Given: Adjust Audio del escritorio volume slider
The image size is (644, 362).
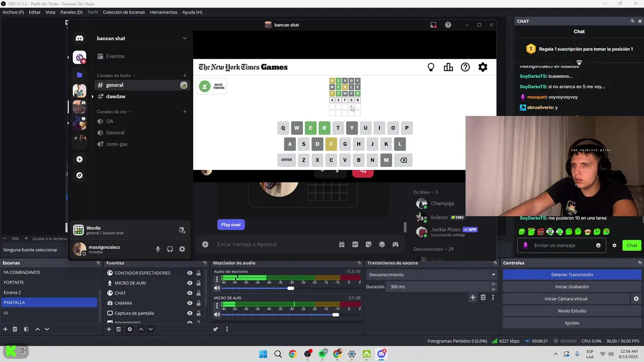Looking at the screenshot, I should point(291,288).
